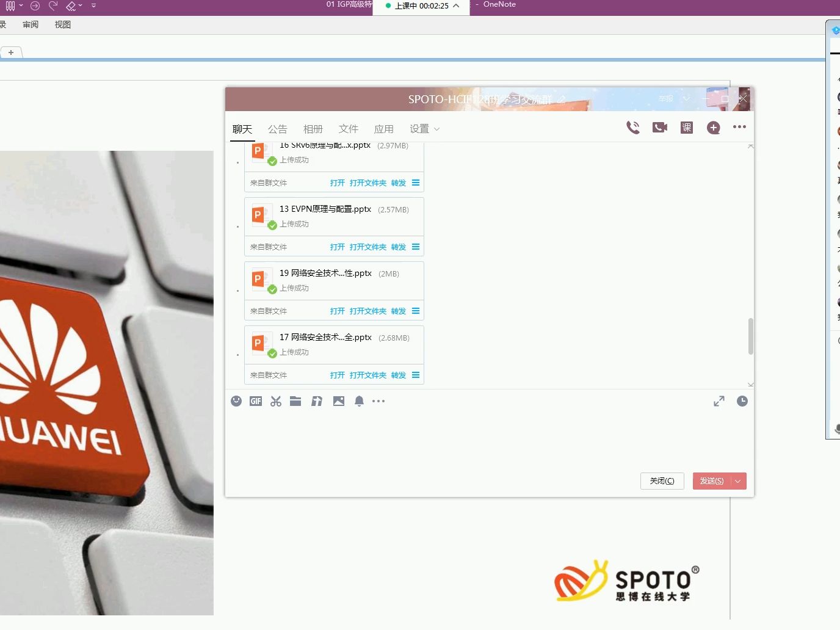Open dropdown arrow beside OneNote eraser
Viewport: 840px width, 630px height.
coord(81,5)
